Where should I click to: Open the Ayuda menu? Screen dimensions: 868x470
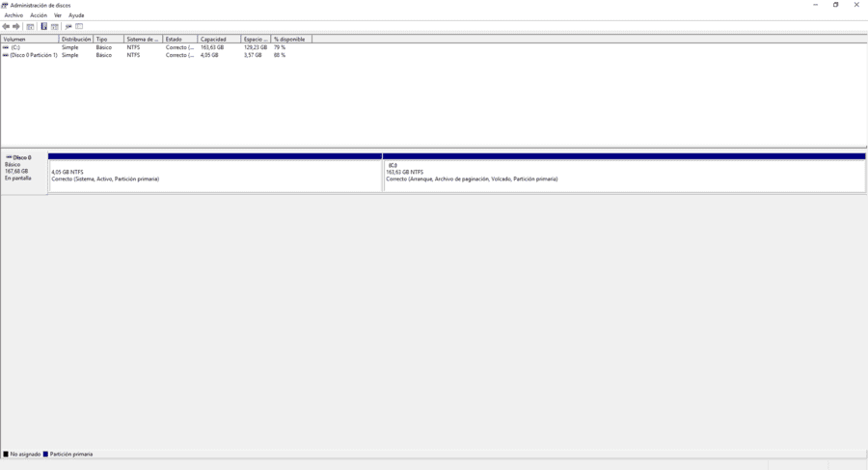point(76,15)
